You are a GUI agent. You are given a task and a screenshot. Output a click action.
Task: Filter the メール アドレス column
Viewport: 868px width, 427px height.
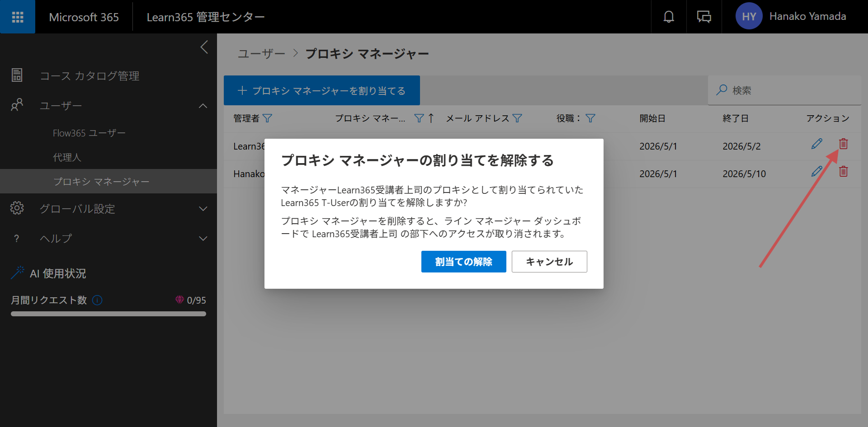517,118
